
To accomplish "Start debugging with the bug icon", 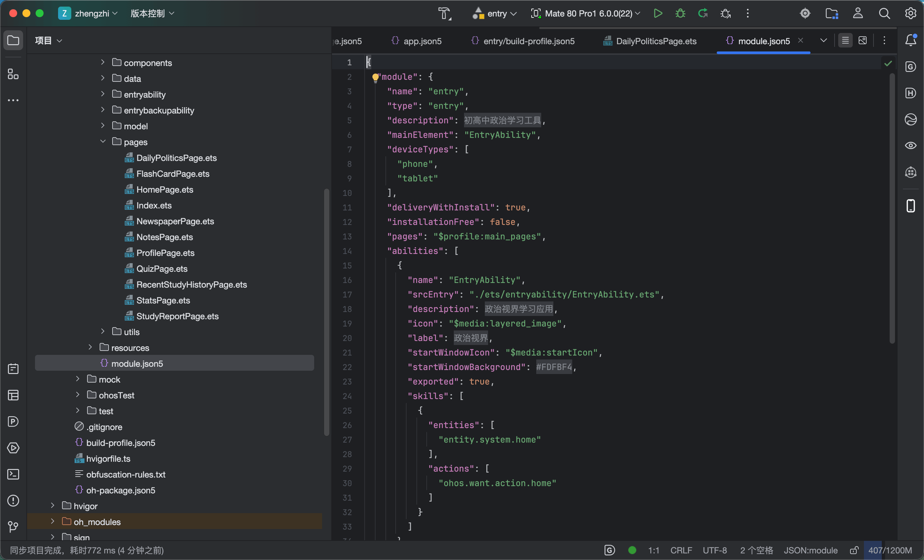I will (x=680, y=14).
